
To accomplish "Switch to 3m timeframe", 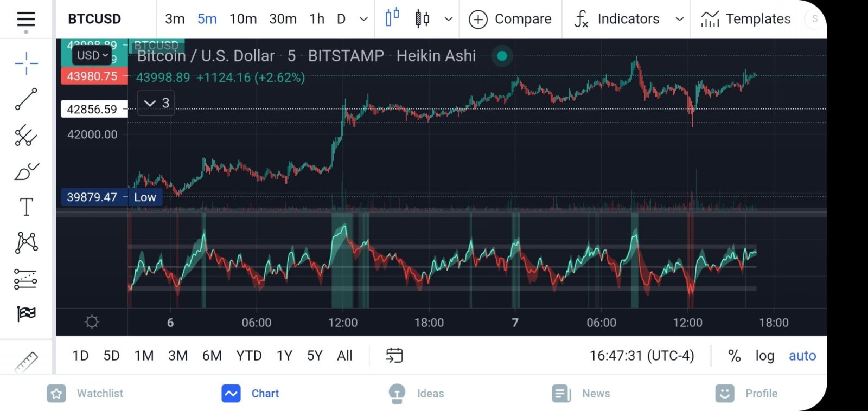I will 175,19.
